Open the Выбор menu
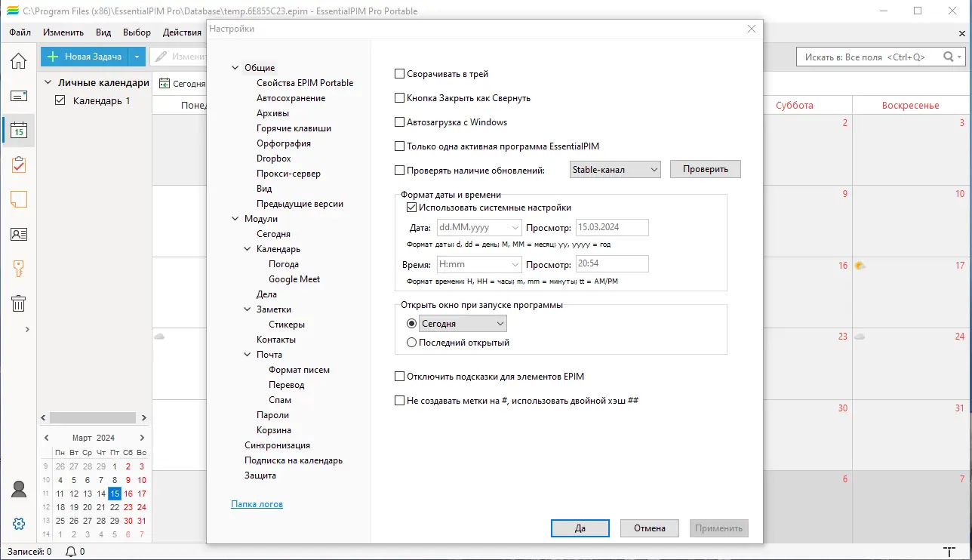The width and height of the screenshot is (972, 560). point(137,32)
